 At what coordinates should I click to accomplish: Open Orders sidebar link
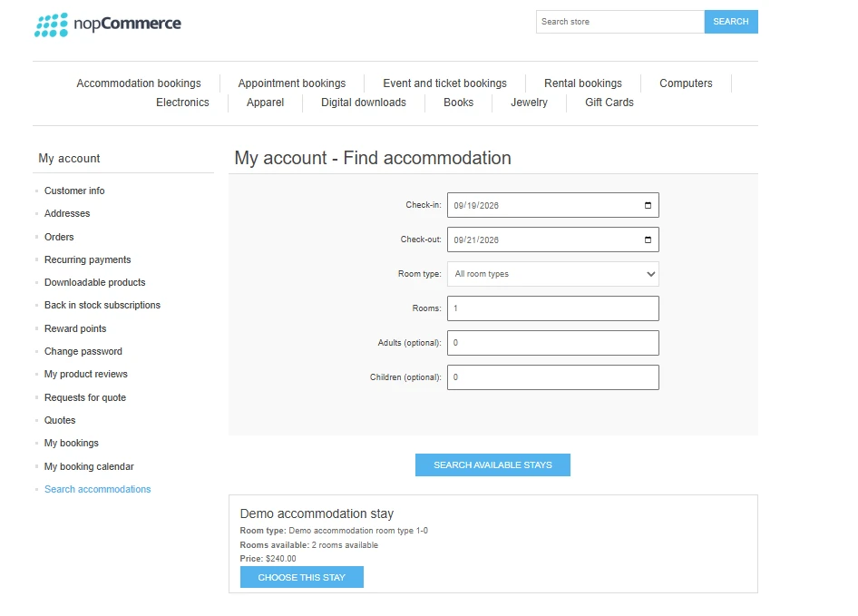pos(59,237)
